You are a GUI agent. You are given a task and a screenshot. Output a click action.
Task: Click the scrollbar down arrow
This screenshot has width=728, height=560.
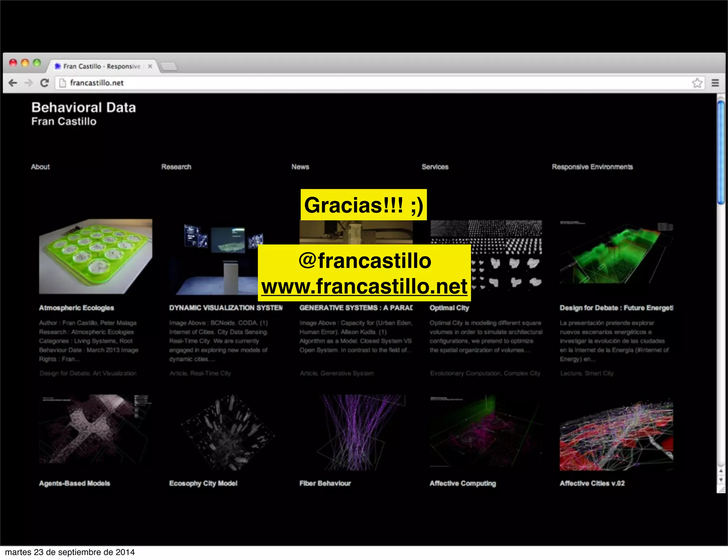click(x=721, y=480)
